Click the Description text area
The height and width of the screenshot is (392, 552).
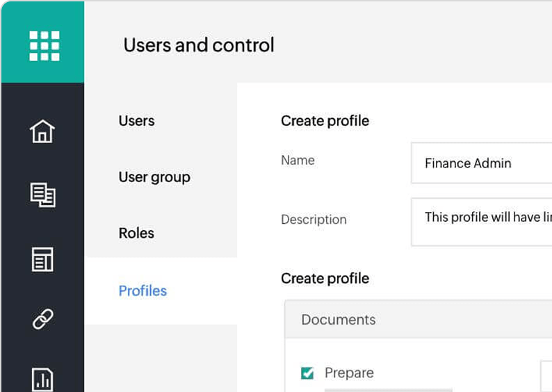point(481,222)
